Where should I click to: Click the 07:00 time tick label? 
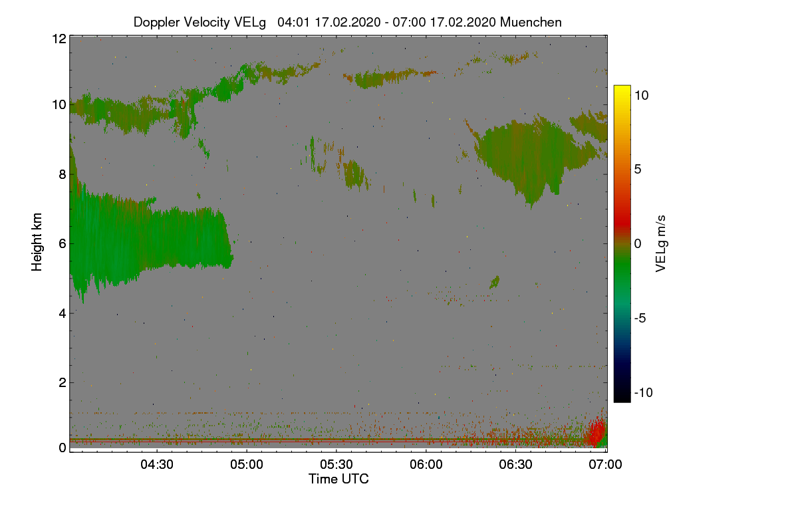[605, 464]
